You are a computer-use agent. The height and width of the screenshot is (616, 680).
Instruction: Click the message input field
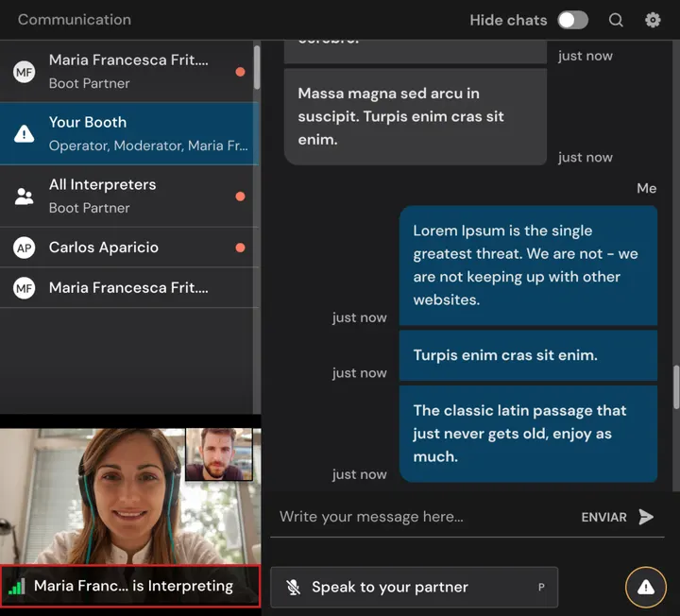point(423,517)
